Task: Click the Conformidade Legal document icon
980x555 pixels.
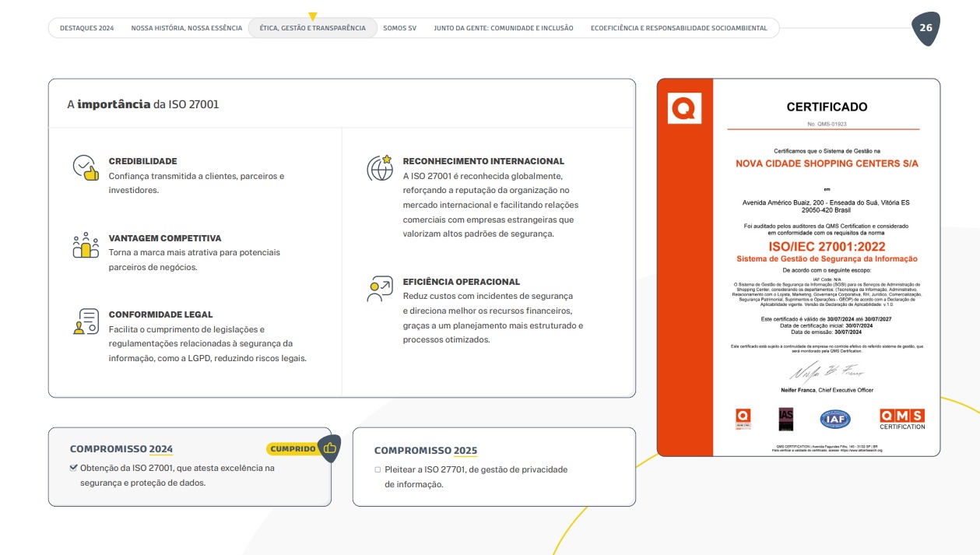Action: point(86,321)
